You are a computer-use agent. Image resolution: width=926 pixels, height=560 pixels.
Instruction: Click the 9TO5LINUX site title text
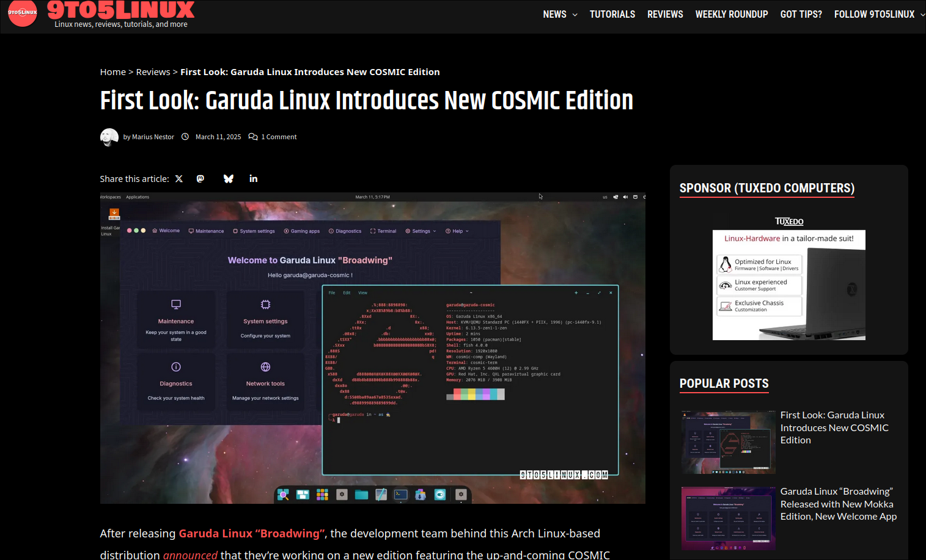(x=121, y=9)
